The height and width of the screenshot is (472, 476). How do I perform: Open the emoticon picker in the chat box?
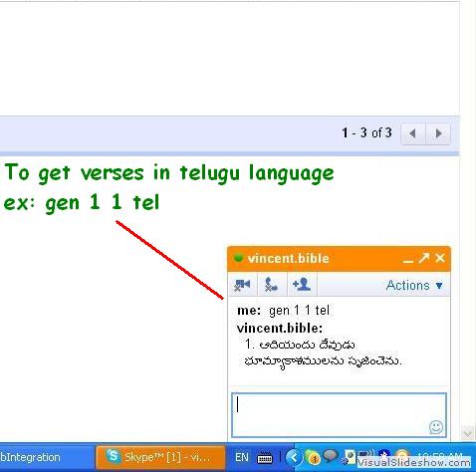(x=436, y=427)
